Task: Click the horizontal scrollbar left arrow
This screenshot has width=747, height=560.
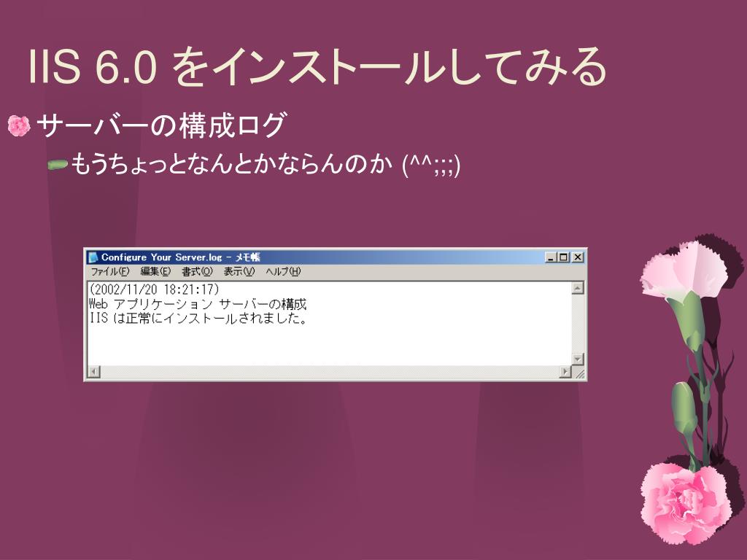Action: coord(94,371)
